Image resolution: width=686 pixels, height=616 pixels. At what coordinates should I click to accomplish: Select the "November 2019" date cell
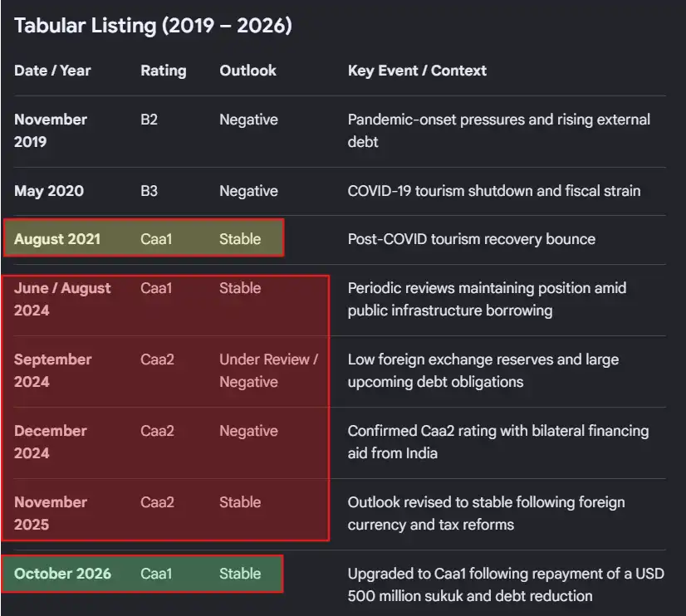click(x=51, y=130)
